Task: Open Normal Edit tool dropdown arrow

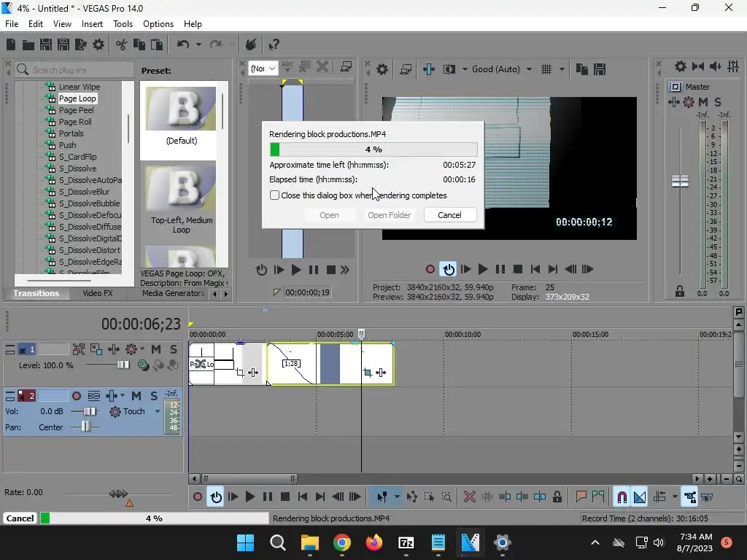Action: [x=397, y=497]
